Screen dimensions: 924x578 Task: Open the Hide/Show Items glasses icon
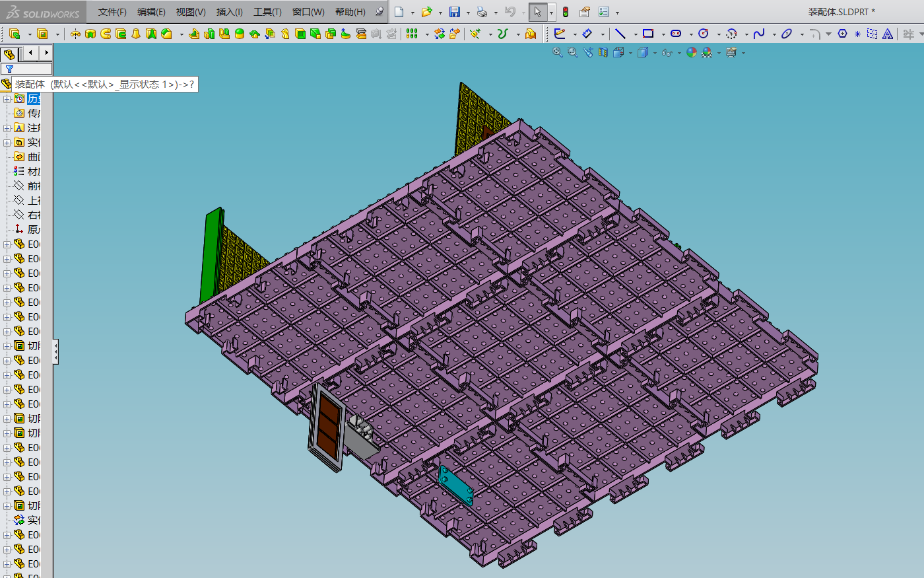coord(667,52)
